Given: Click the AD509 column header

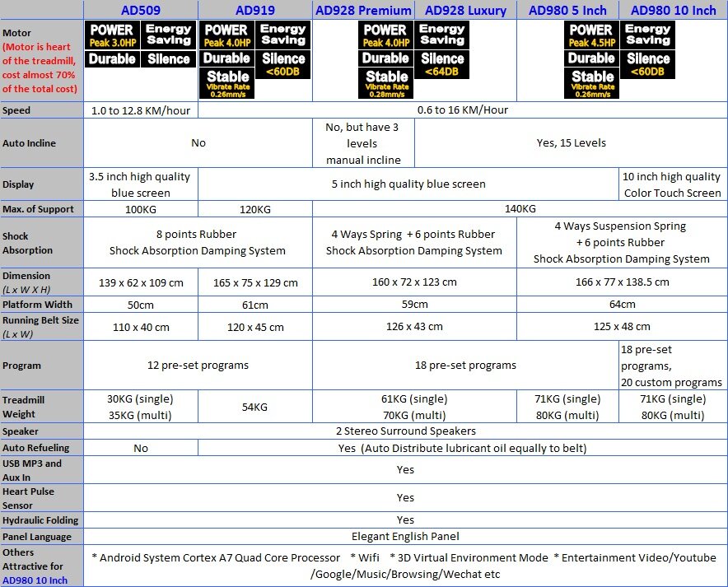Looking at the screenshot, I should pos(141,10).
